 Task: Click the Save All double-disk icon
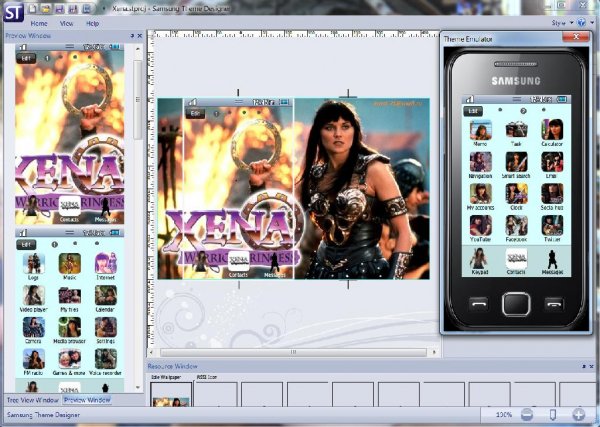(x=73, y=8)
